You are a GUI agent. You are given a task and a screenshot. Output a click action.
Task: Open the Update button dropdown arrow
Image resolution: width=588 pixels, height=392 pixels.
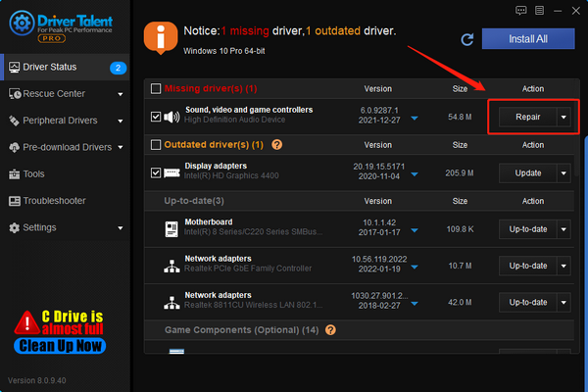[563, 173]
